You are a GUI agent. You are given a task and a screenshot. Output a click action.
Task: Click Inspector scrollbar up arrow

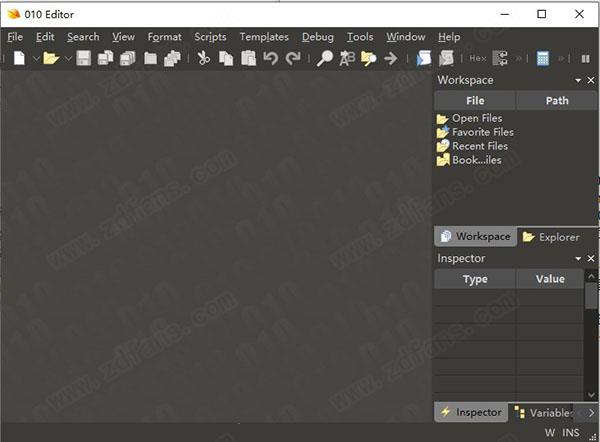coord(591,276)
